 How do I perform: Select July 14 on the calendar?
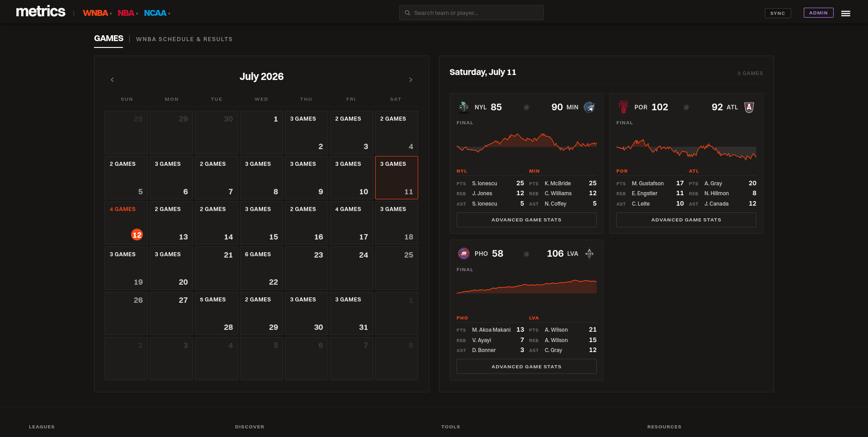(216, 223)
